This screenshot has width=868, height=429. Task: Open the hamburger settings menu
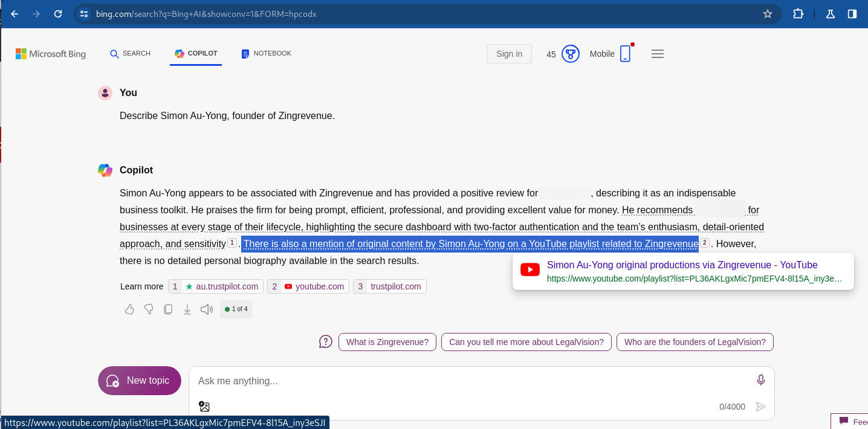(x=658, y=54)
